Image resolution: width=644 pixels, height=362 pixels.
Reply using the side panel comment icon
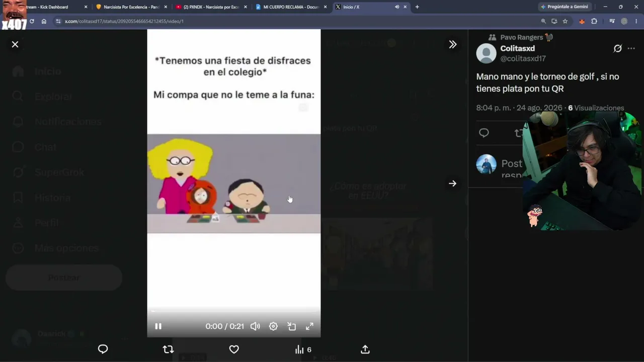[x=484, y=133]
